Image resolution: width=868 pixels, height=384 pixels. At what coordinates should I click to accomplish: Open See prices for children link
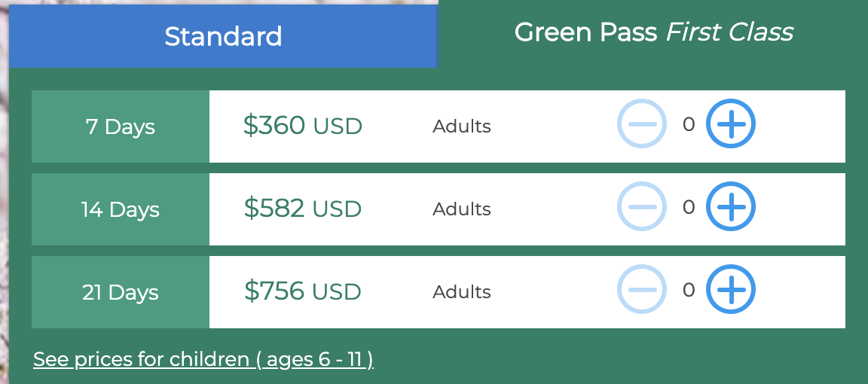[x=203, y=359]
